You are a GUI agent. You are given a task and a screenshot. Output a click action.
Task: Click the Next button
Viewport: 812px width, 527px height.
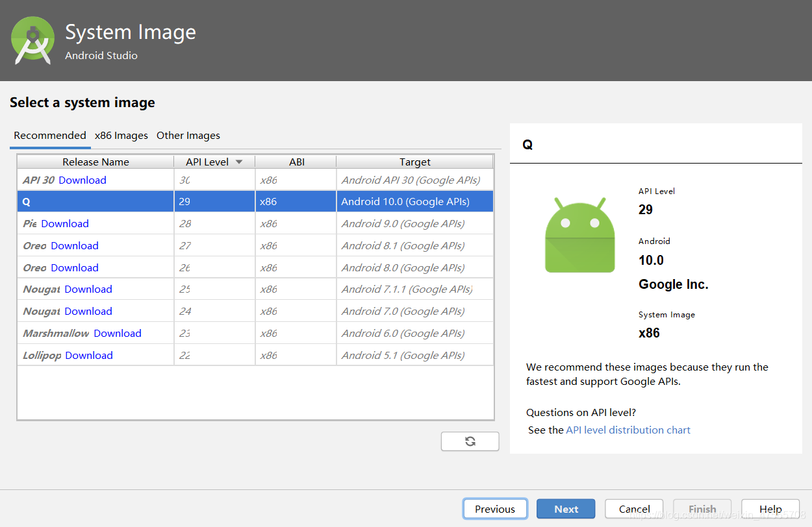566,509
